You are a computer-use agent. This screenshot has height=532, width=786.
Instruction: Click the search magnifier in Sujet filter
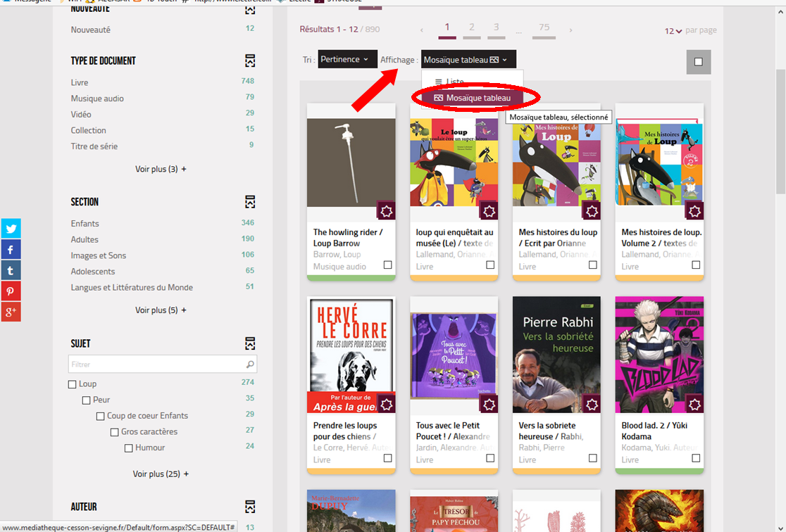(249, 365)
